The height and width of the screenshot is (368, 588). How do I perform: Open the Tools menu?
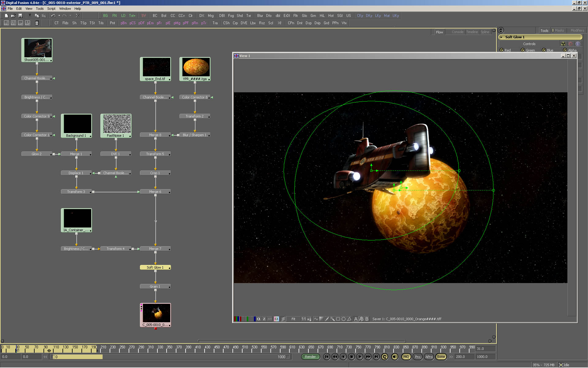[40, 9]
